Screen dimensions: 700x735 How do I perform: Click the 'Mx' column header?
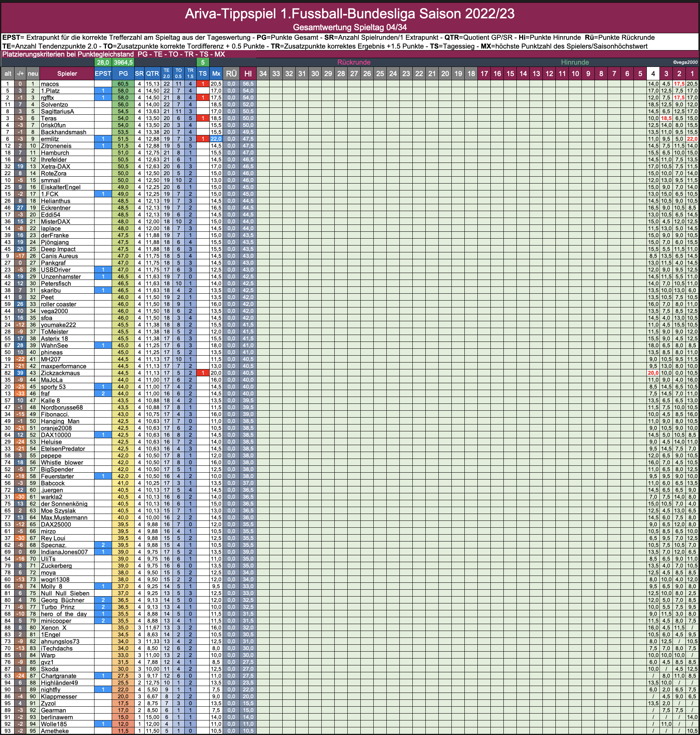tap(216, 73)
